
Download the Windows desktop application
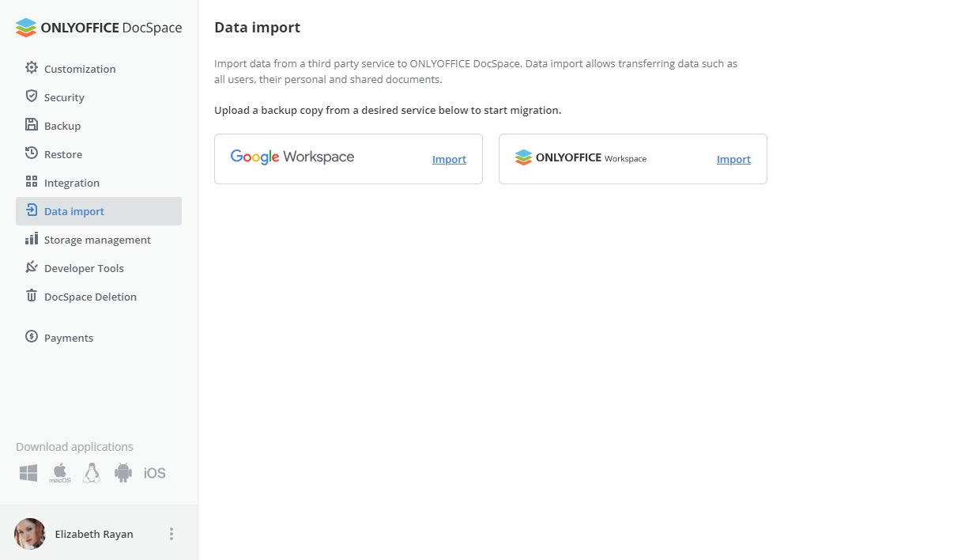28,473
